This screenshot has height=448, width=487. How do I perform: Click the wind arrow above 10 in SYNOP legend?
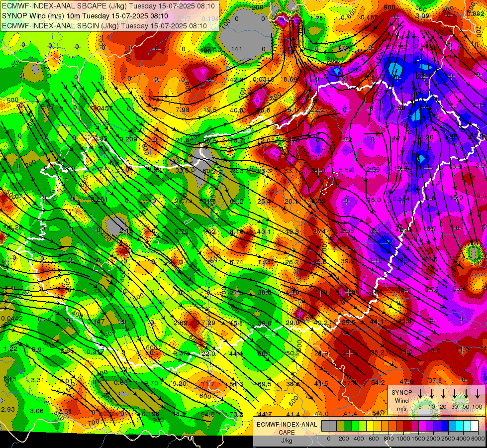(431, 394)
